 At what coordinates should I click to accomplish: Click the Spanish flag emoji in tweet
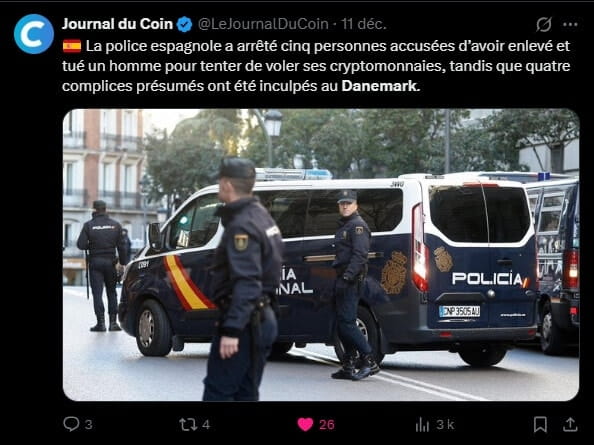click(72, 46)
